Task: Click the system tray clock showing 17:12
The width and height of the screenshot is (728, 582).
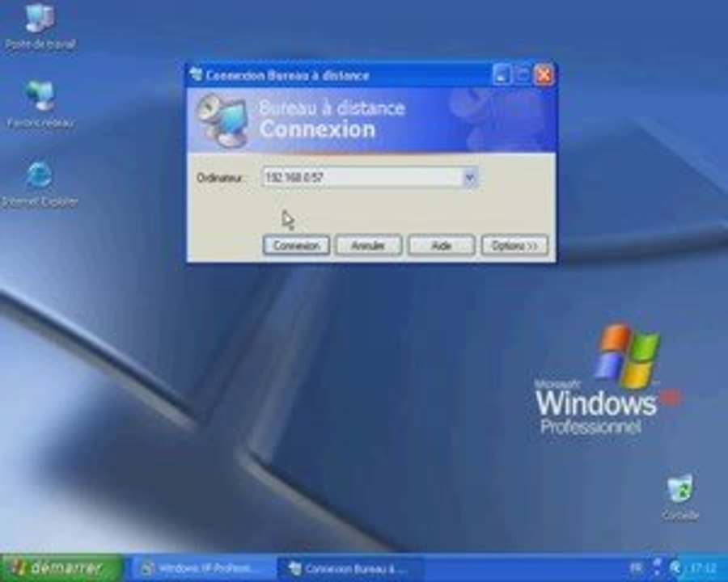Action: pos(703,568)
